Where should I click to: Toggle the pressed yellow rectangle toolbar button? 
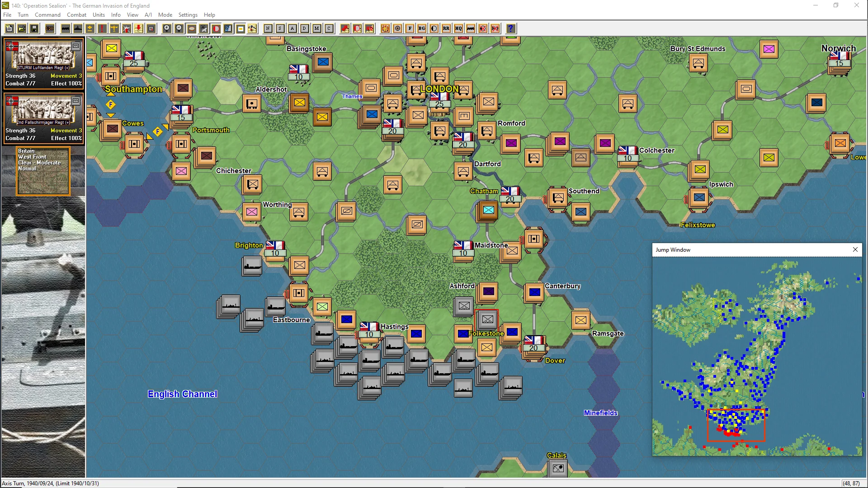(241, 28)
